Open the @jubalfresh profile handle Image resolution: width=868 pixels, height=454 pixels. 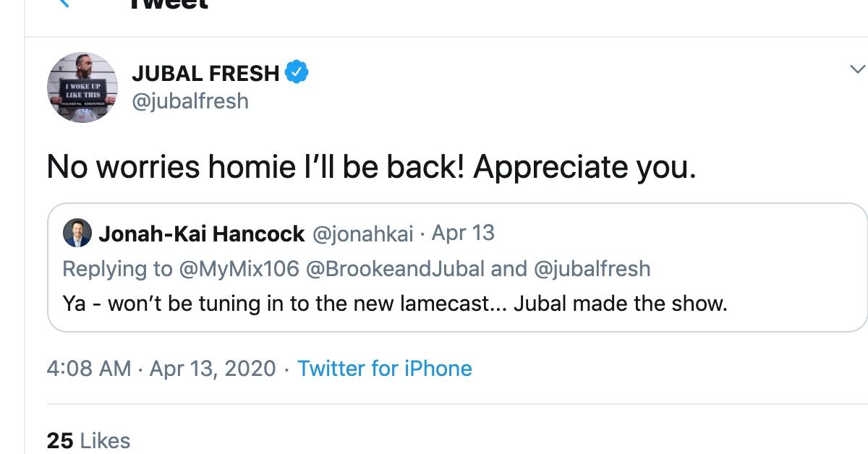click(x=191, y=101)
